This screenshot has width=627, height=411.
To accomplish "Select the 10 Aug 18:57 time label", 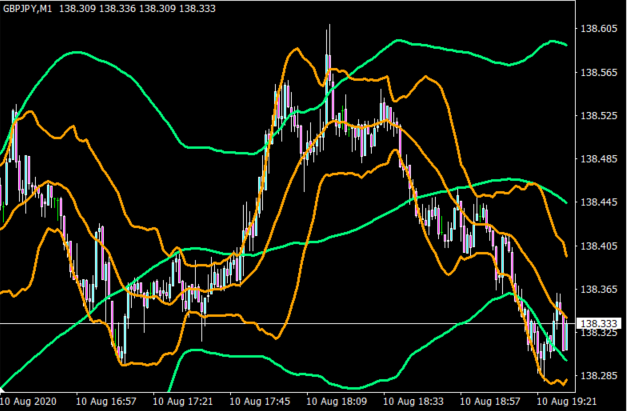I will pyautogui.click(x=490, y=401).
